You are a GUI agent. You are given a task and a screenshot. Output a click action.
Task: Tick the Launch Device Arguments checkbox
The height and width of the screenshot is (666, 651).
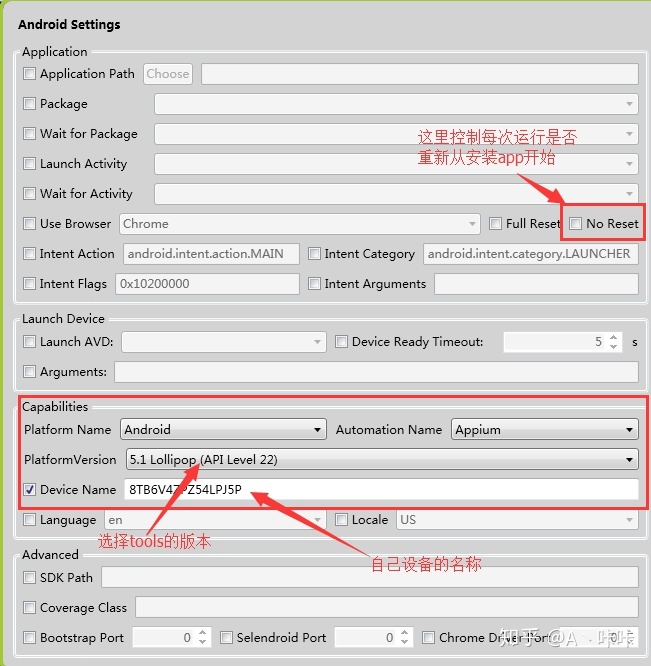point(29,372)
